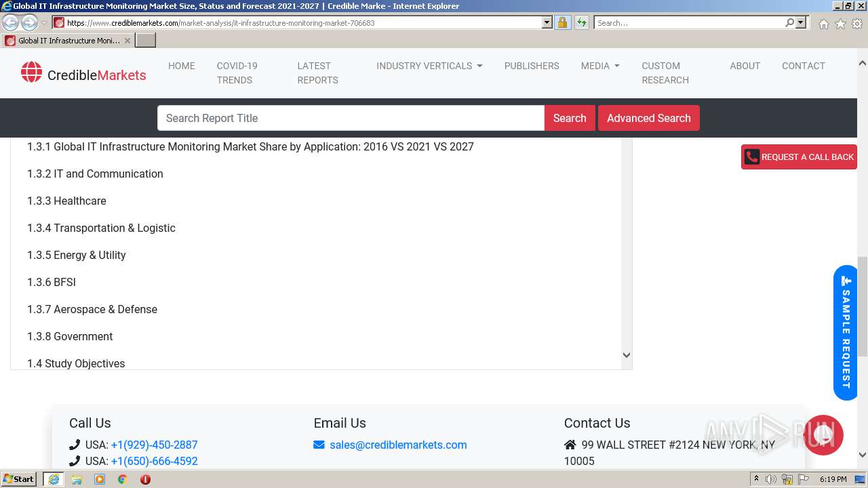
Task: Go back with the browser back arrow
Action: click(11, 23)
